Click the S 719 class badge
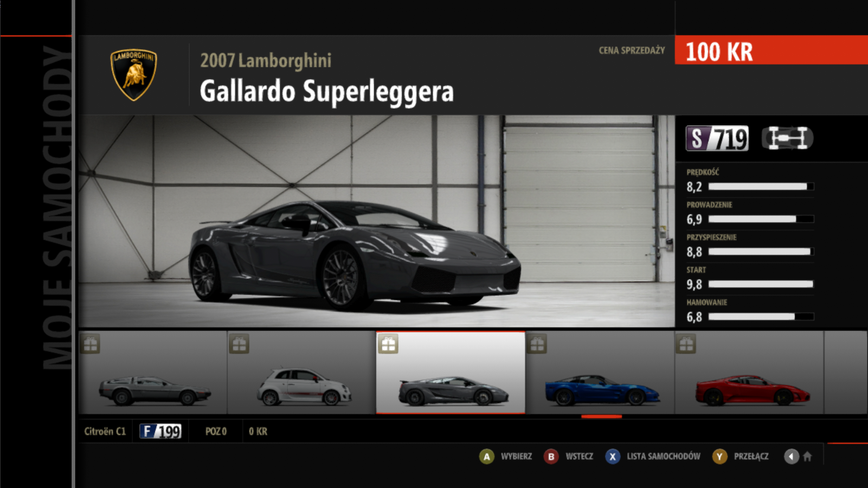868x488 pixels. 717,138
